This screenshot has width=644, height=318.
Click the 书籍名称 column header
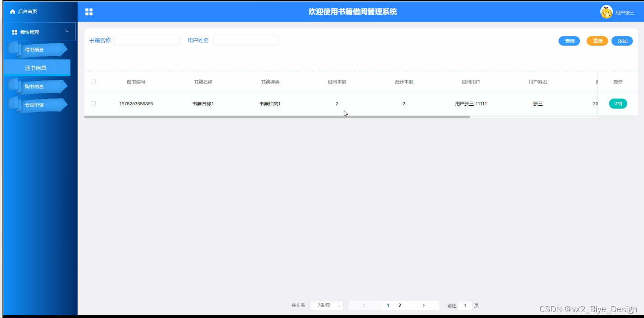coord(203,82)
